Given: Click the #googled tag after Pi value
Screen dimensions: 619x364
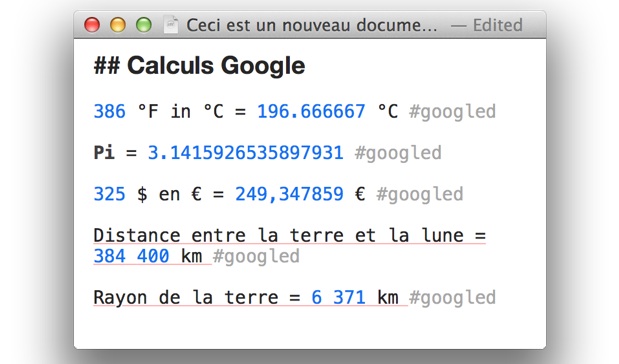Looking at the screenshot, I should 398,154.
